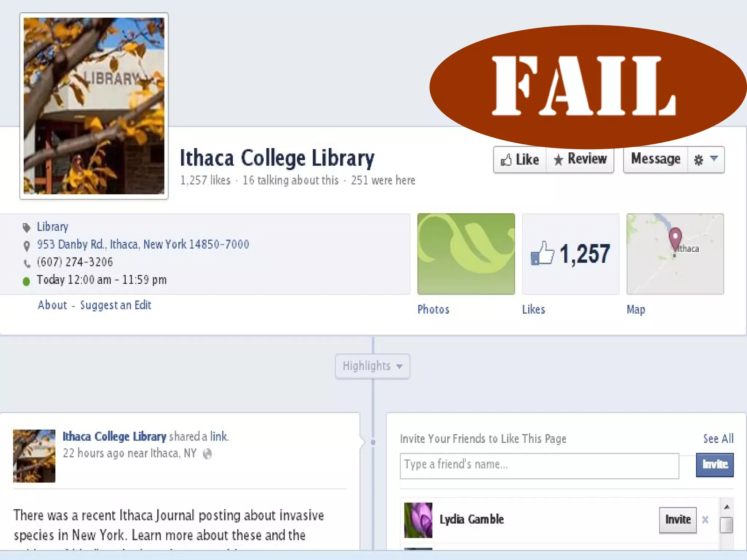Open the About link

click(x=53, y=305)
